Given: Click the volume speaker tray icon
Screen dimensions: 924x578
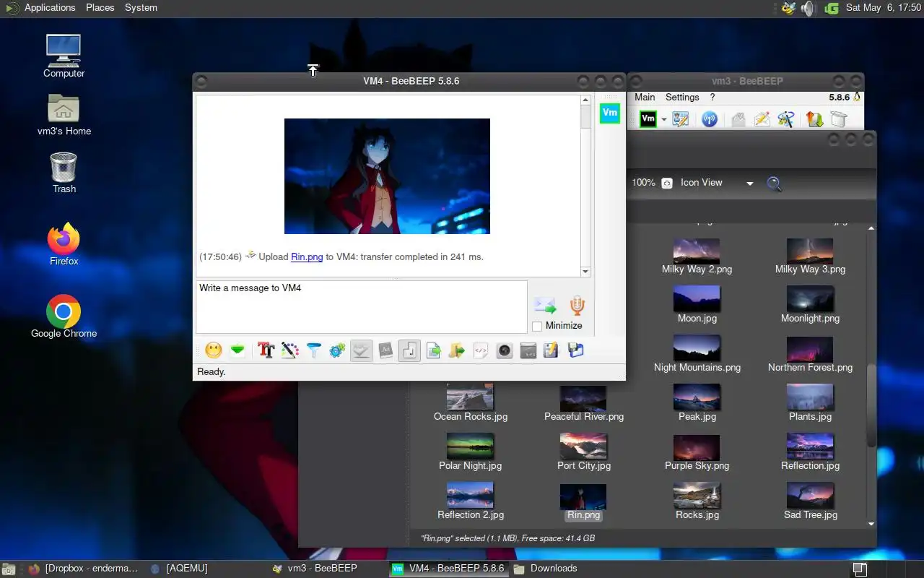Looking at the screenshot, I should pyautogui.click(x=808, y=9).
